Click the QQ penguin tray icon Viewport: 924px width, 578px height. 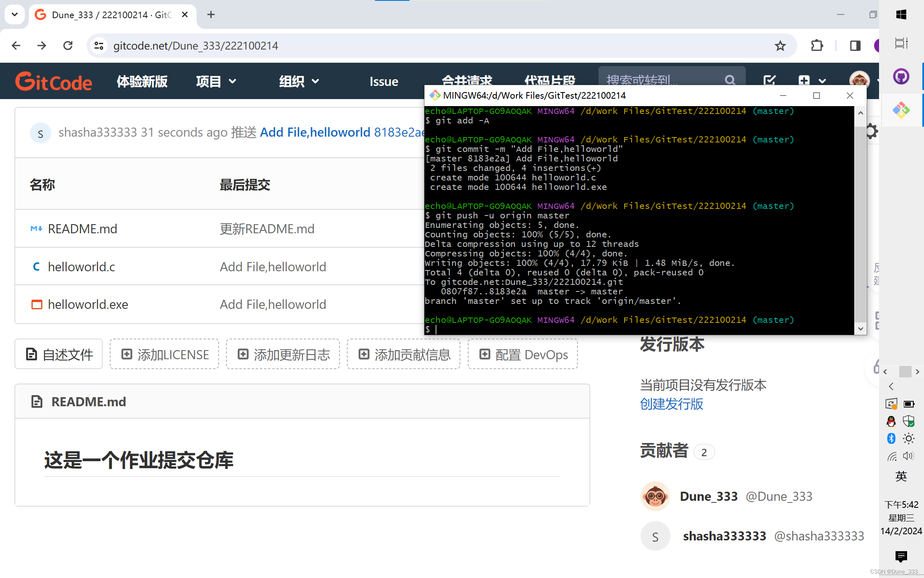point(891,421)
